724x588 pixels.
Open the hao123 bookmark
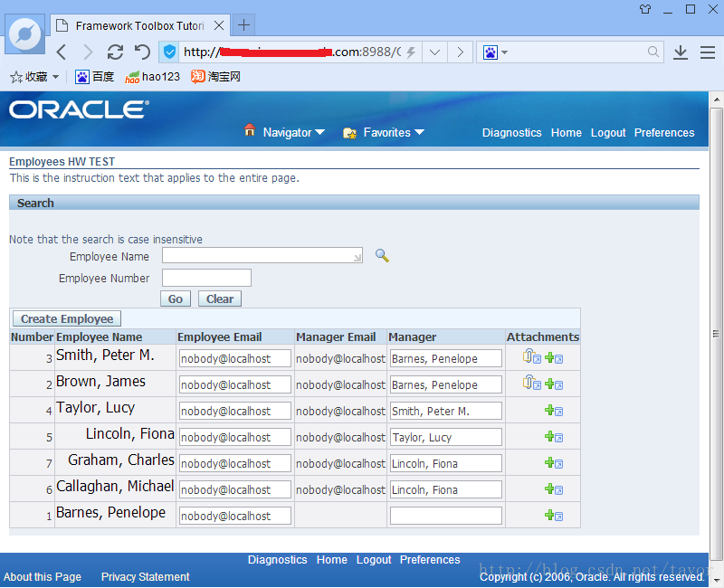point(152,77)
